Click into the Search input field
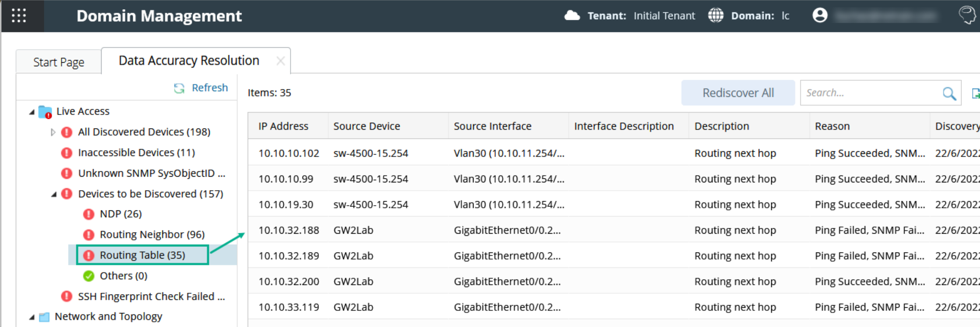 (871, 93)
